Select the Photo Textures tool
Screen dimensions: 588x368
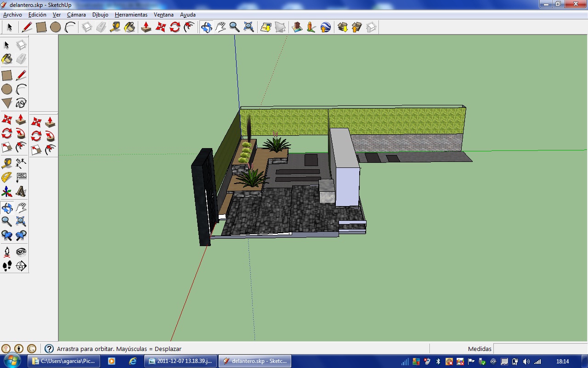[x=311, y=27]
